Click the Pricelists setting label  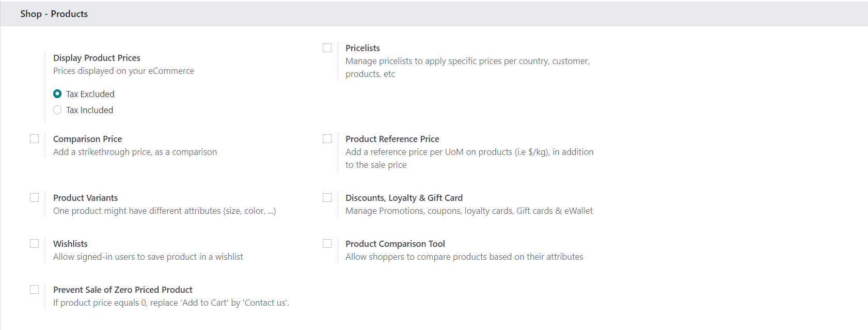[362, 48]
